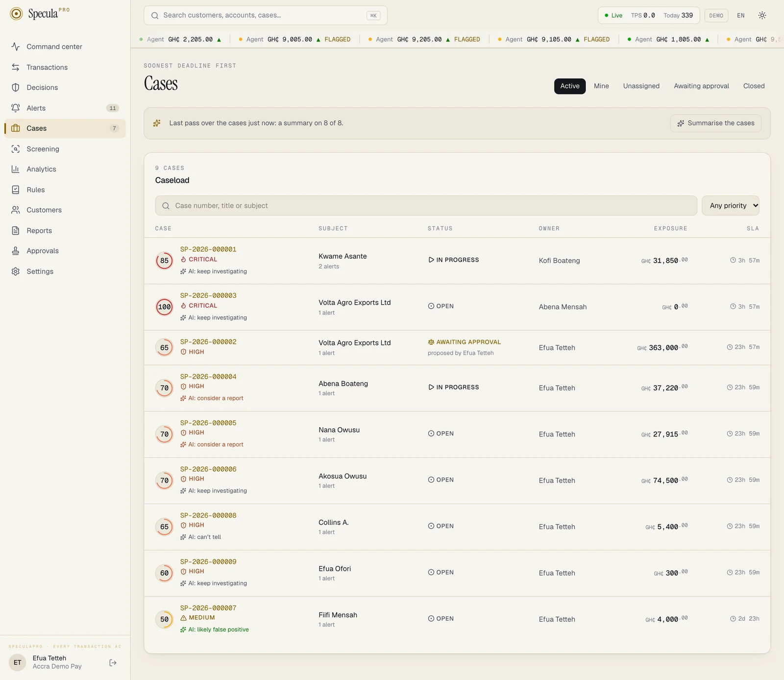Image resolution: width=784 pixels, height=680 pixels.
Task: Click the risk score 85 ring
Action: tap(164, 261)
